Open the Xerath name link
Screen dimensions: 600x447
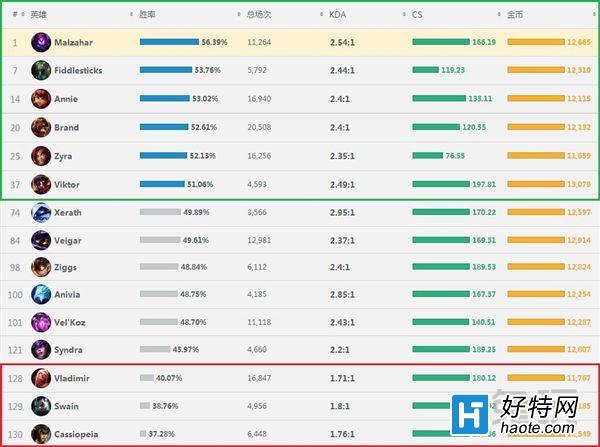click(68, 212)
